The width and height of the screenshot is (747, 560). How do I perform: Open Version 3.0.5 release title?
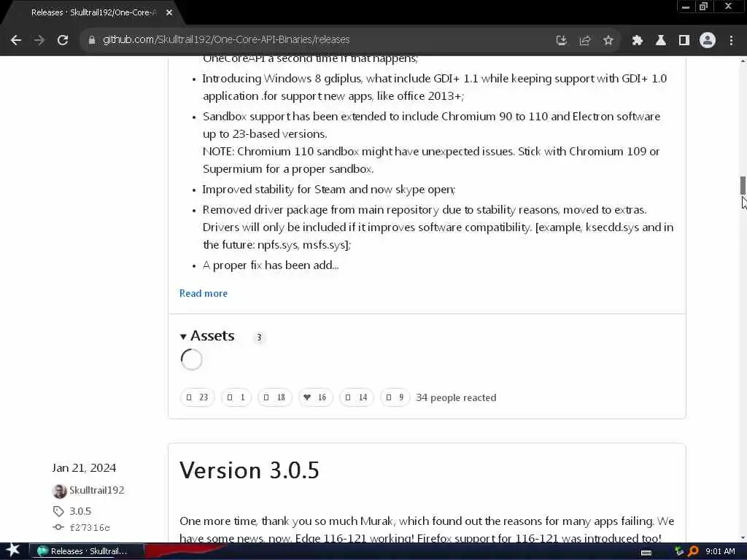point(249,470)
